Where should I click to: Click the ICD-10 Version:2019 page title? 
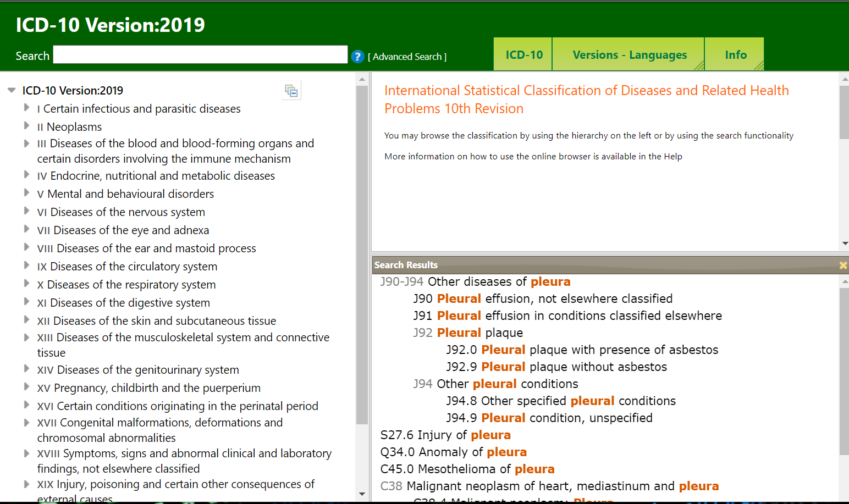pyautogui.click(x=110, y=25)
